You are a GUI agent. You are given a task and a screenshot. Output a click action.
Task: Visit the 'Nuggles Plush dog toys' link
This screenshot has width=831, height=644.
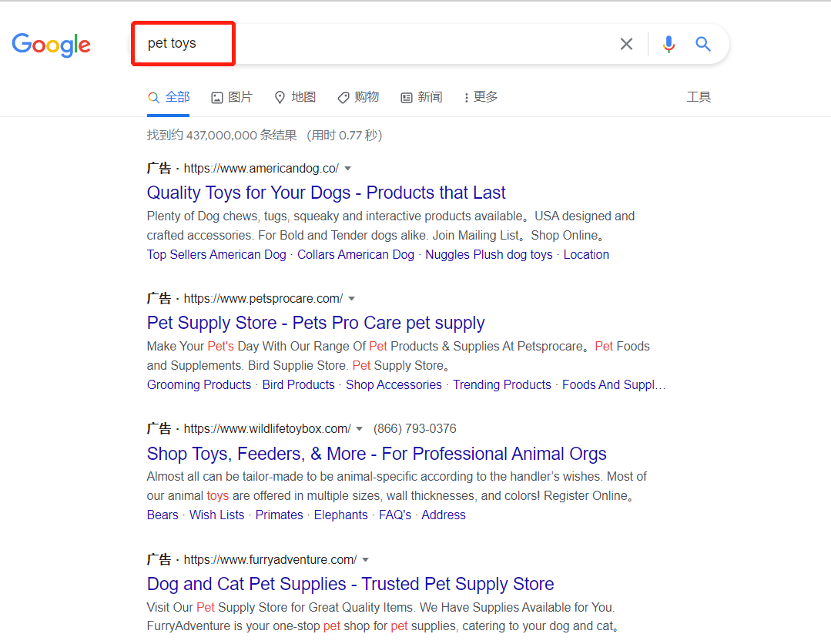(488, 254)
